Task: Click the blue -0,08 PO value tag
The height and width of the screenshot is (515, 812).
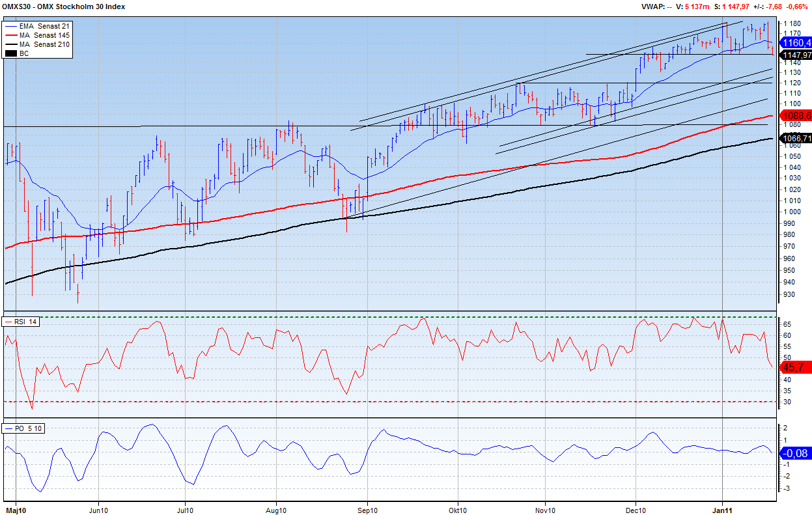Action: click(794, 453)
